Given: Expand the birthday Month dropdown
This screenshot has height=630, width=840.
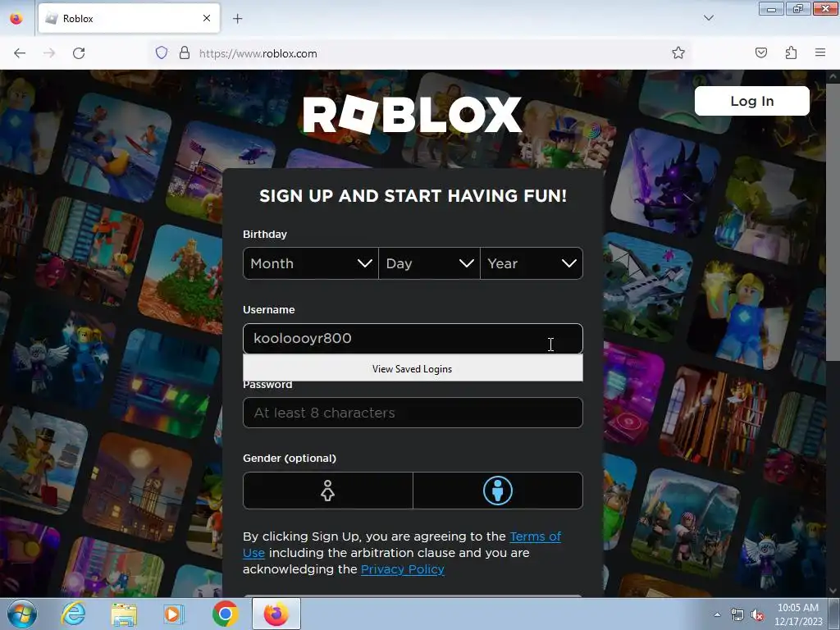Looking at the screenshot, I should click(x=311, y=263).
